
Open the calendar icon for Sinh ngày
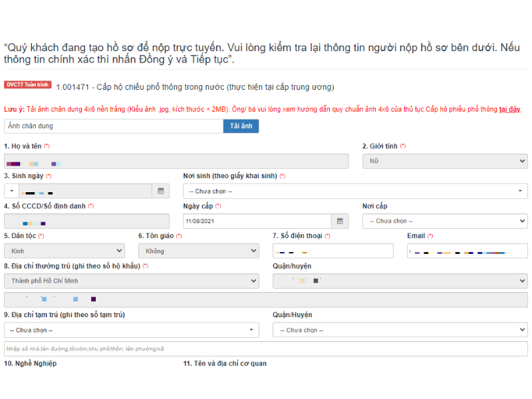point(160,192)
